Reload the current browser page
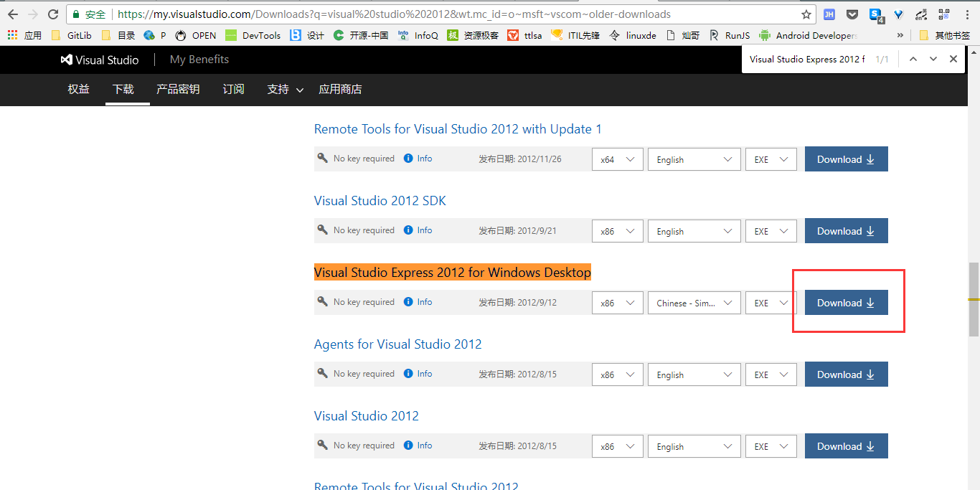Image resolution: width=980 pixels, height=490 pixels. click(53, 14)
